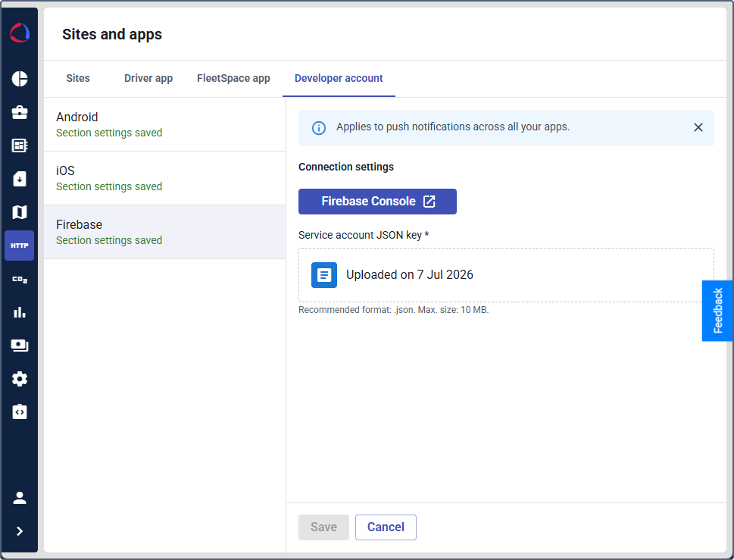This screenshot has height=560, width=734.
Task: Open the settings gear icon
Action: 20,379
